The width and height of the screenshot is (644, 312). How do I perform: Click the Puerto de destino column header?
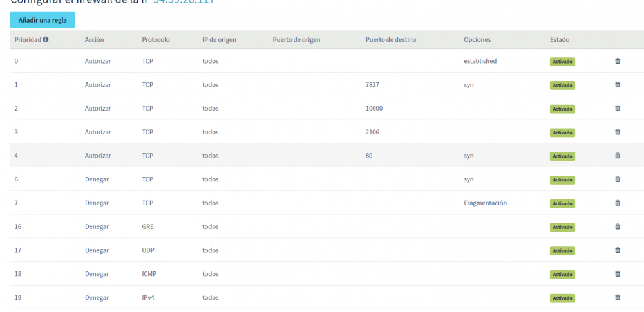(390, 40)
